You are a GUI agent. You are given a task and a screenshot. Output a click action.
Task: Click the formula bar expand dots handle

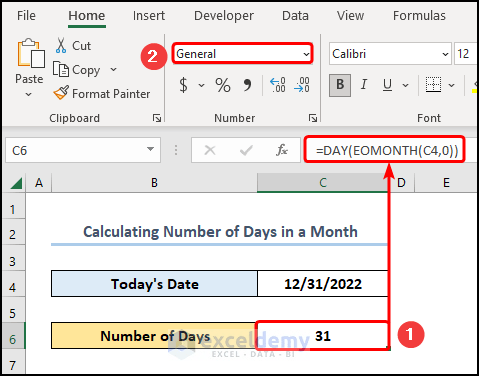[176, 150]
